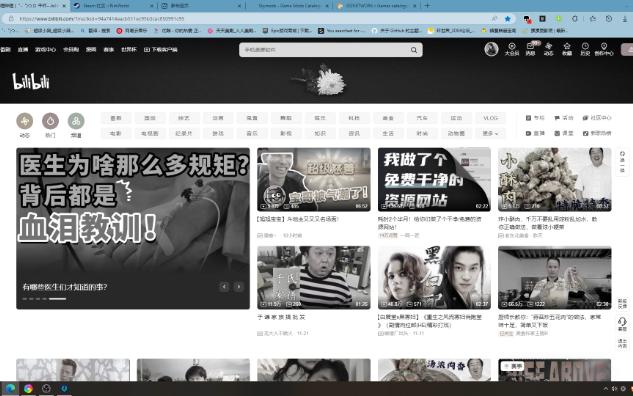The image size is (633, 396).
Task: Open the 新歌热榜 link
Action: pyautogui.click(x=597, y=133)
